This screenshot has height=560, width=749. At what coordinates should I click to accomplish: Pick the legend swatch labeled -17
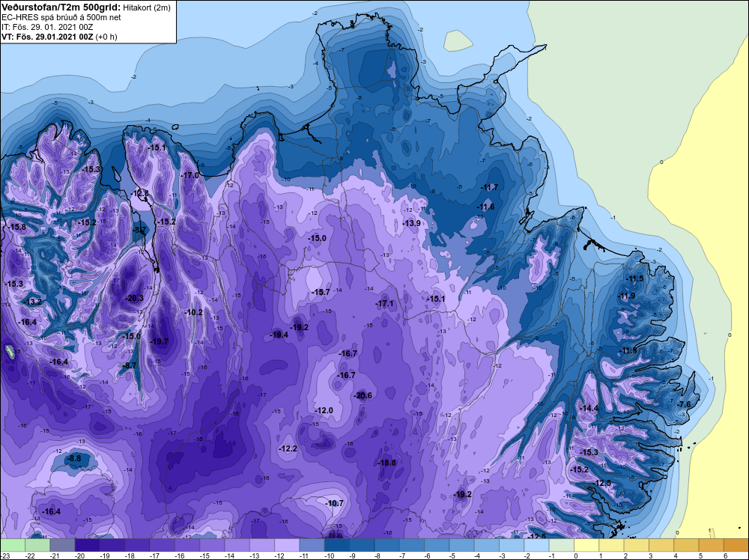click(162, 545)
